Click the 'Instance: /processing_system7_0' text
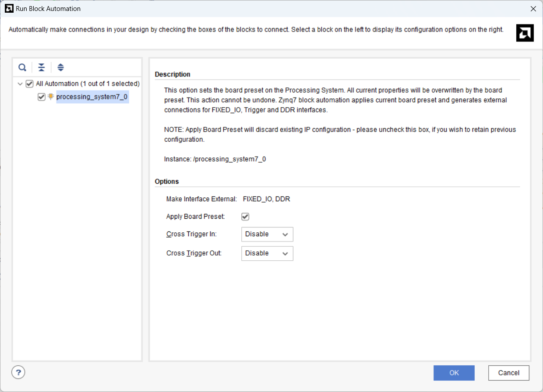The width and height of the screenshot is (543, 392). click(x=215, y=159)
